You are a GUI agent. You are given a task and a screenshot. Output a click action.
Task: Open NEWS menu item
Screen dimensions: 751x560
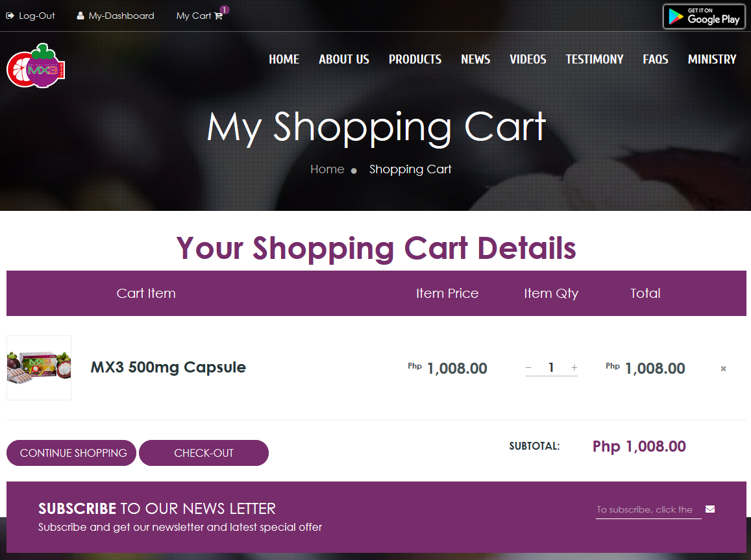tap(475, 59)
